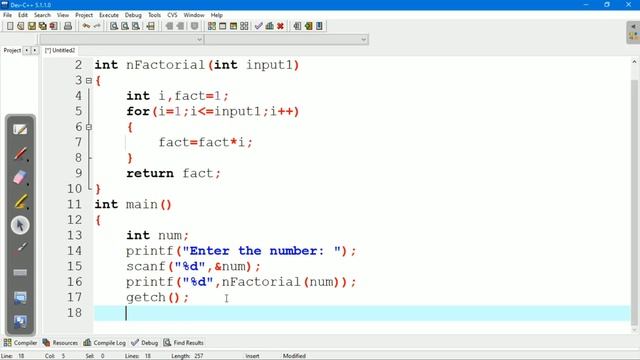The image size is (640, 360).
Task: Click the right sidebar tab scroll arrow
Action: pyautogui.click(x=35, y=50)
